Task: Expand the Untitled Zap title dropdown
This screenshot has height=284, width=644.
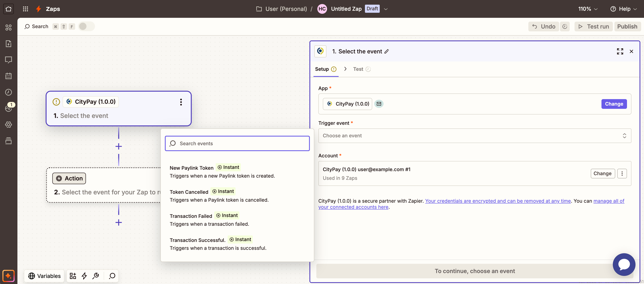Action: tap(386, 9)
